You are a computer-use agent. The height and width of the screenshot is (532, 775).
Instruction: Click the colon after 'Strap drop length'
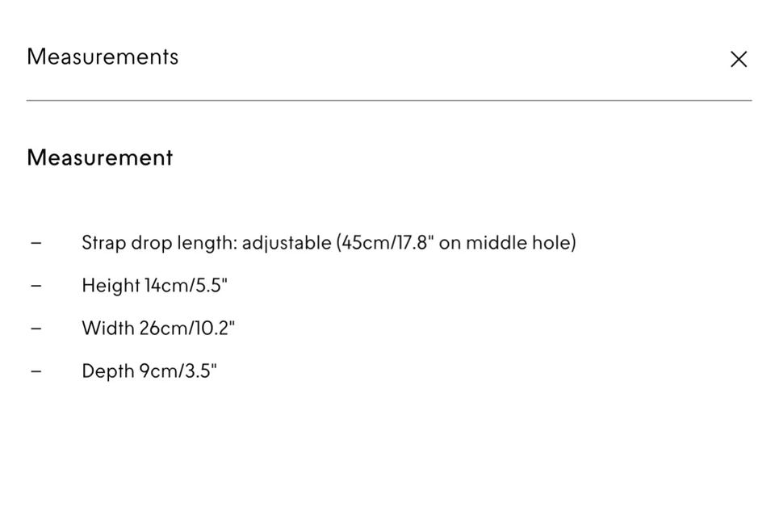point(235,244)
